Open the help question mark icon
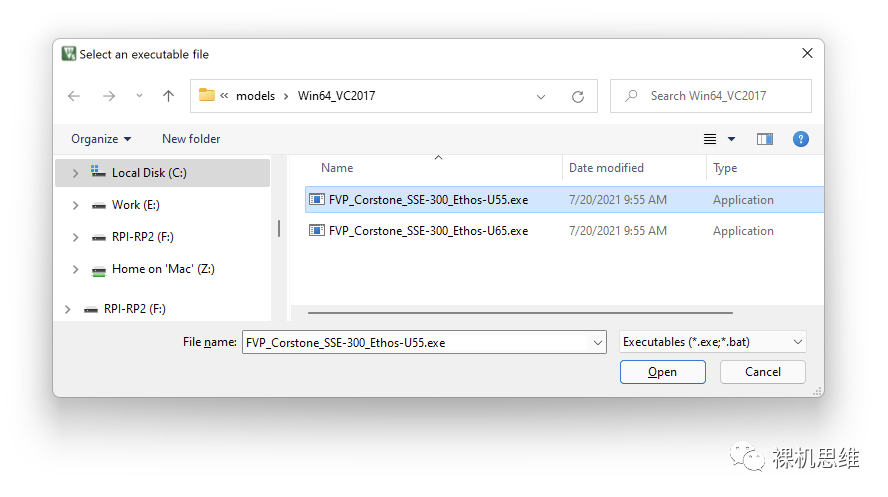This screenshot has height=497, width=888. click(801, 139)
